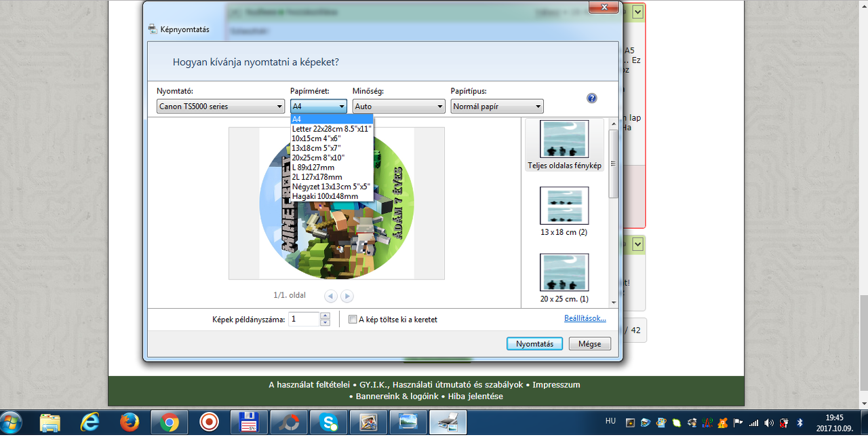Open File Explorer from the taskbar
This screenshot has width=868, height=437.
click(x=50, y=423)
